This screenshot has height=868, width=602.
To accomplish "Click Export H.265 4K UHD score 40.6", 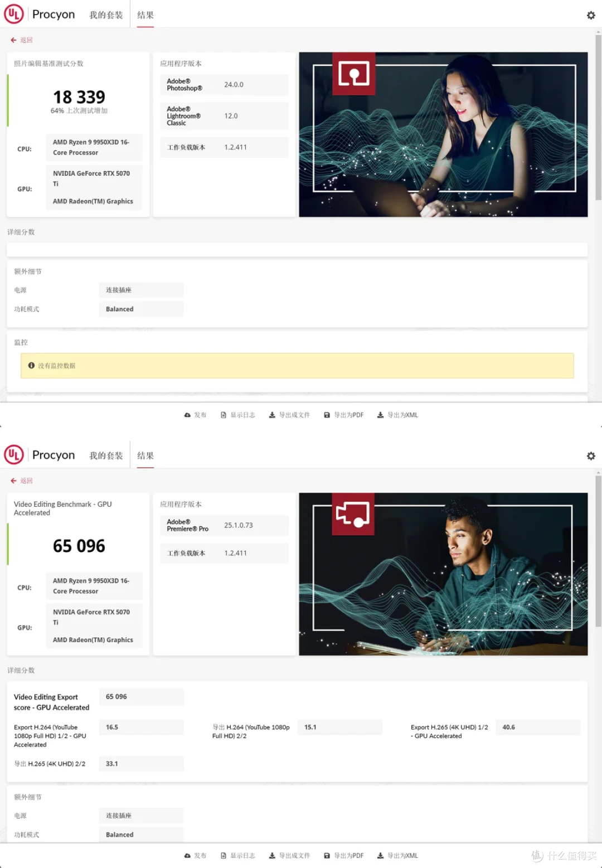I will (x=538, y=727).
